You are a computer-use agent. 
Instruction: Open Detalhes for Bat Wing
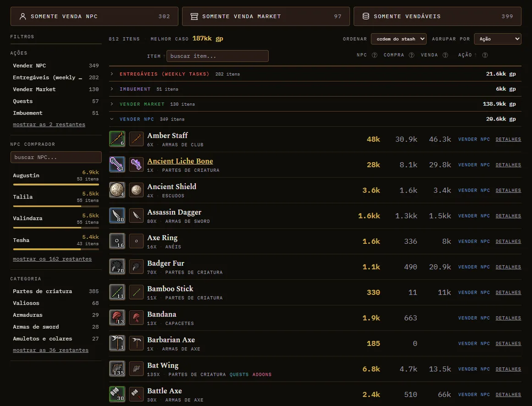point(508,369)
